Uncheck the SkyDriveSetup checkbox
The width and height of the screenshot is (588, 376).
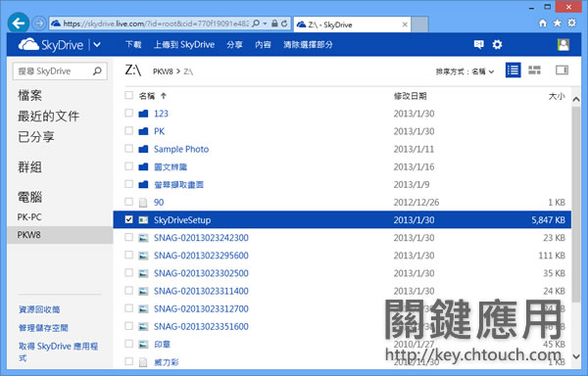(x=128, y=219)
